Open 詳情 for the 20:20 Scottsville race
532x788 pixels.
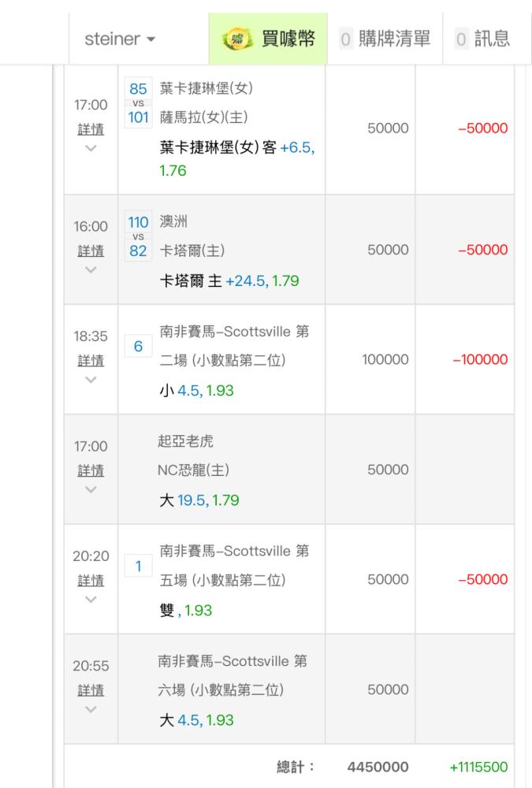click(91, 581)
